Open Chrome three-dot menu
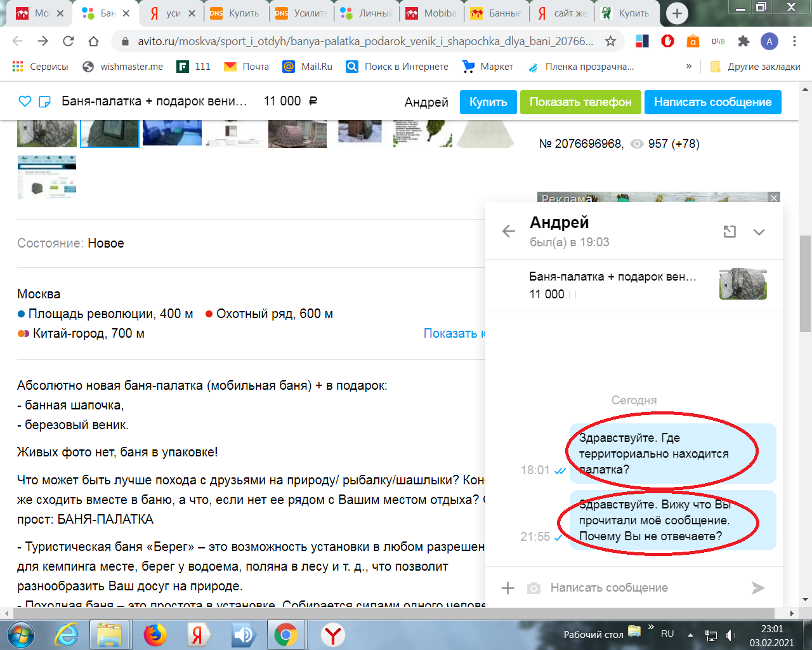The image size is (812, 650). click(x=794, y=41)
